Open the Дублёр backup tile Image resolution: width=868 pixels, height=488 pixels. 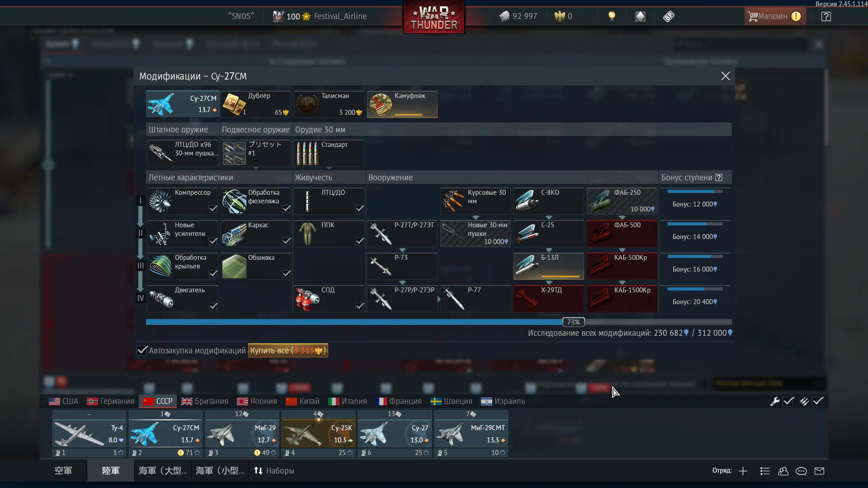(x=256, y=104)
